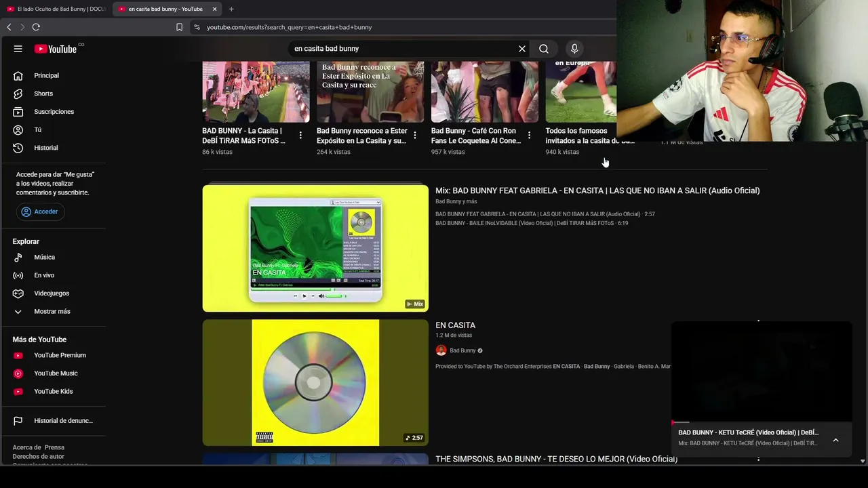Go back with the browser back arrow
868x488 pixels.
pos(9,27)
